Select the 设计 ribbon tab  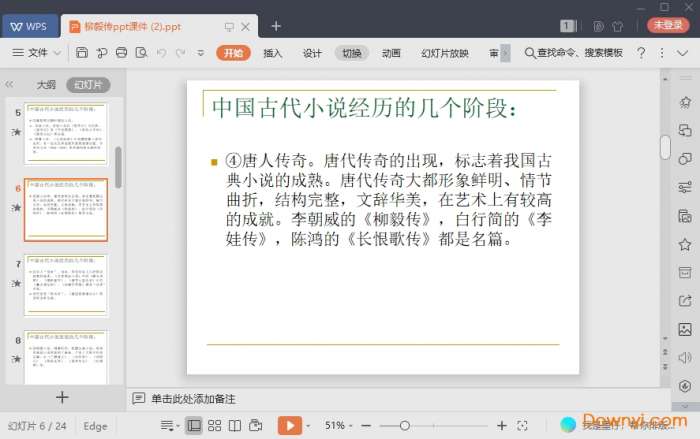[312, 53]
